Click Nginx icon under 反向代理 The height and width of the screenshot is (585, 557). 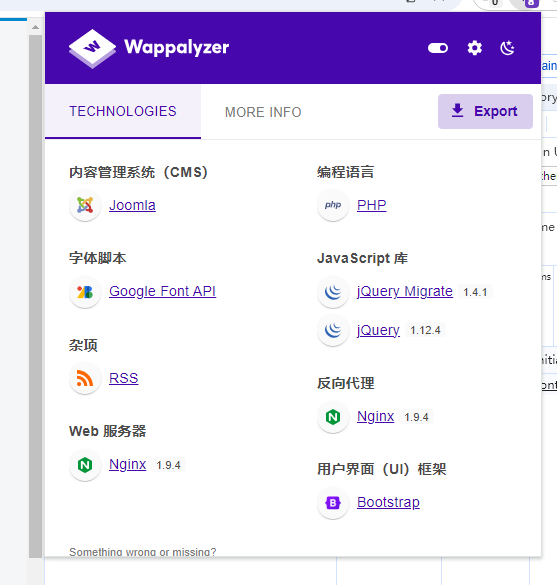click(x=333, y=417)
